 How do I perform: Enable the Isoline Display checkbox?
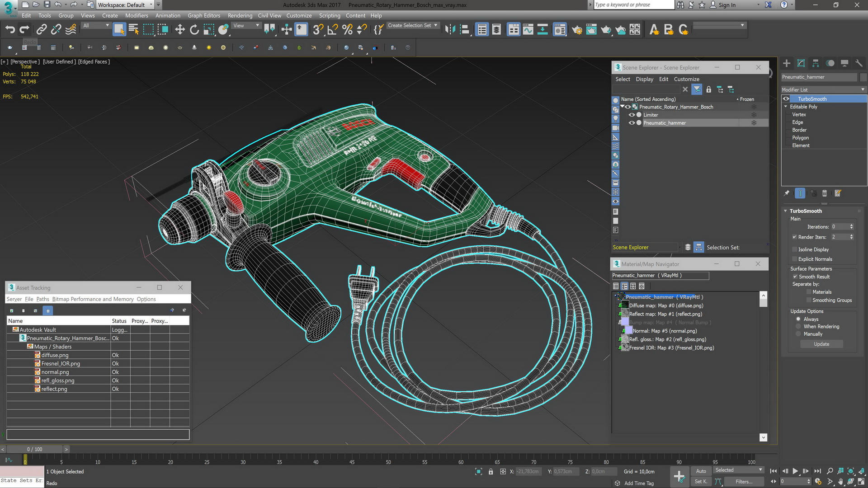[794, 249]
